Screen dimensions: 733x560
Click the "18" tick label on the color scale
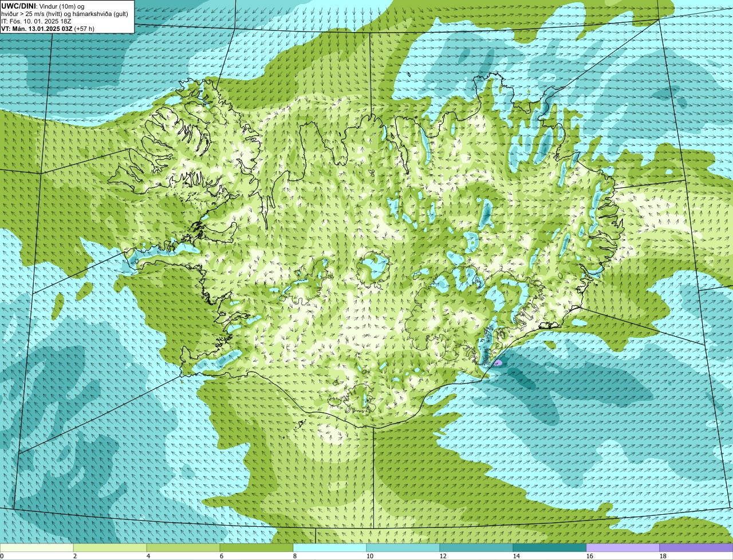663,556
